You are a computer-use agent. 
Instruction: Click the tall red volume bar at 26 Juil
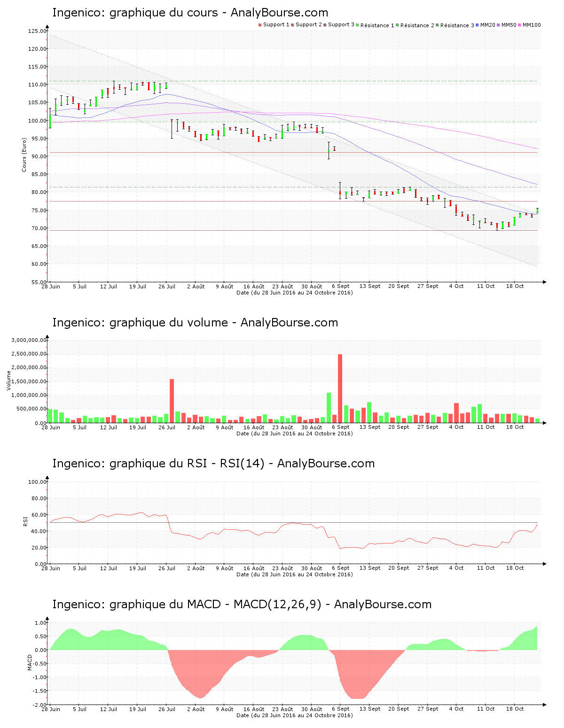[x=172, y=401]
